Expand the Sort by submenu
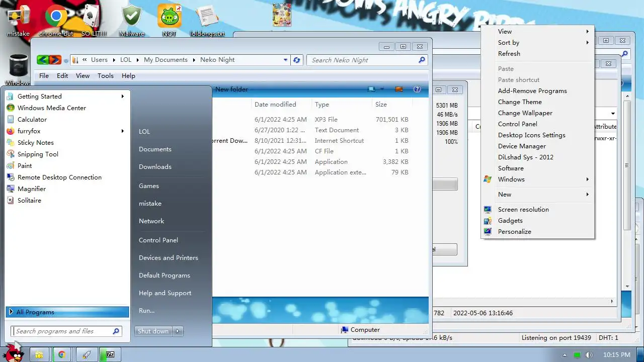644x362 pixels. tap(587, 42)
